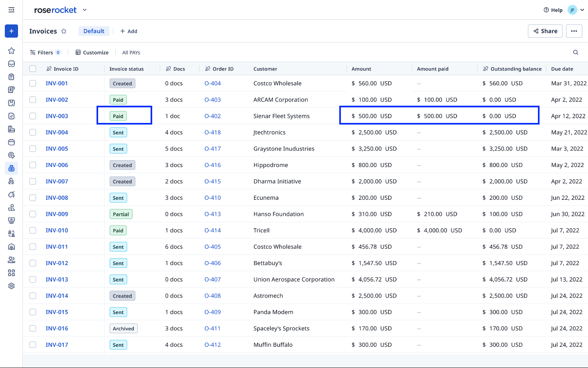Expand the roserocket logo dropdown chevron
The height and width of the screenshot is (368, 588).
[x=85, y=10]
